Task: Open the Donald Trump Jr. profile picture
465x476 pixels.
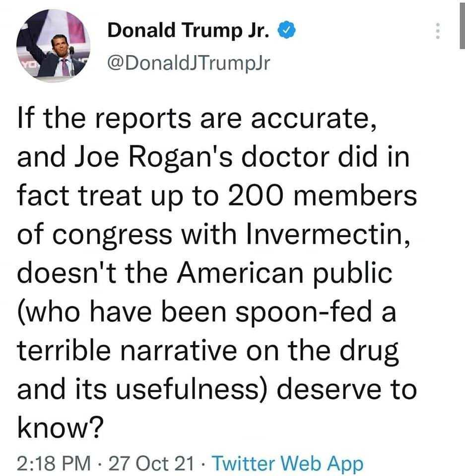Action: coord(54,46)
